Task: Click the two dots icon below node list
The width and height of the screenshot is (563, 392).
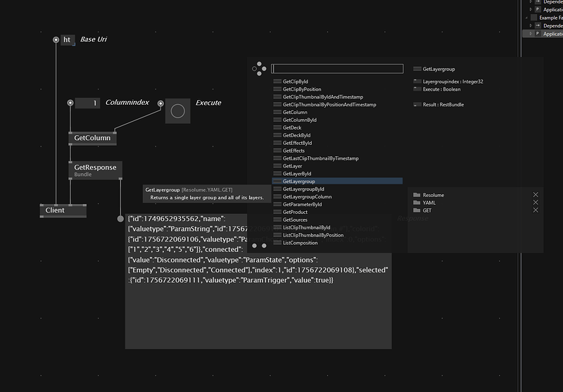Action: click(259, 246)
